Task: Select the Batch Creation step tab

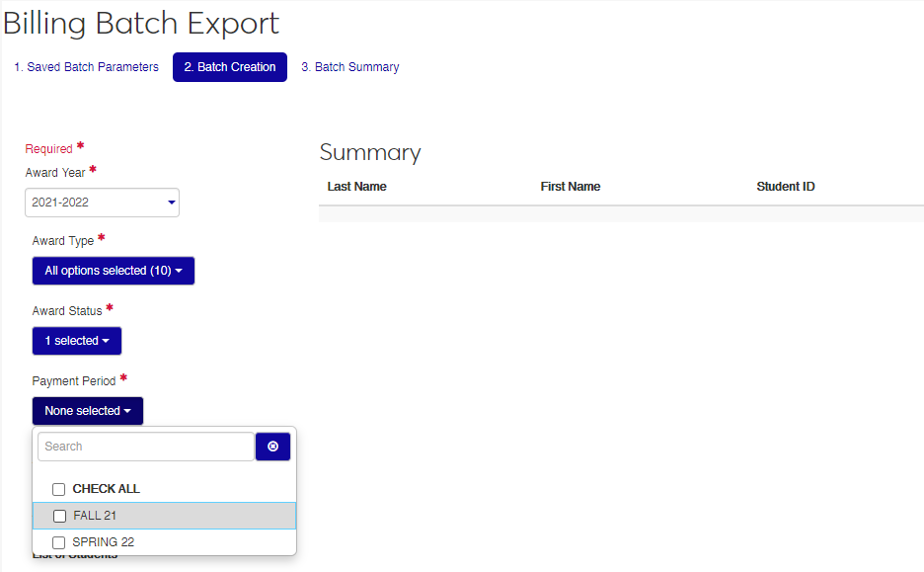Action: [x=230, y=67]
